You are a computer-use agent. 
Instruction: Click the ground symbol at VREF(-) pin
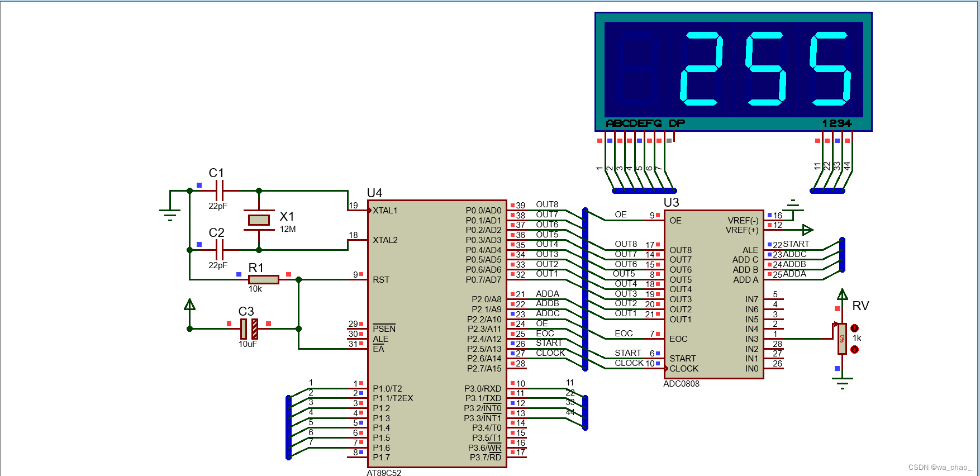(x=793, y=205)
